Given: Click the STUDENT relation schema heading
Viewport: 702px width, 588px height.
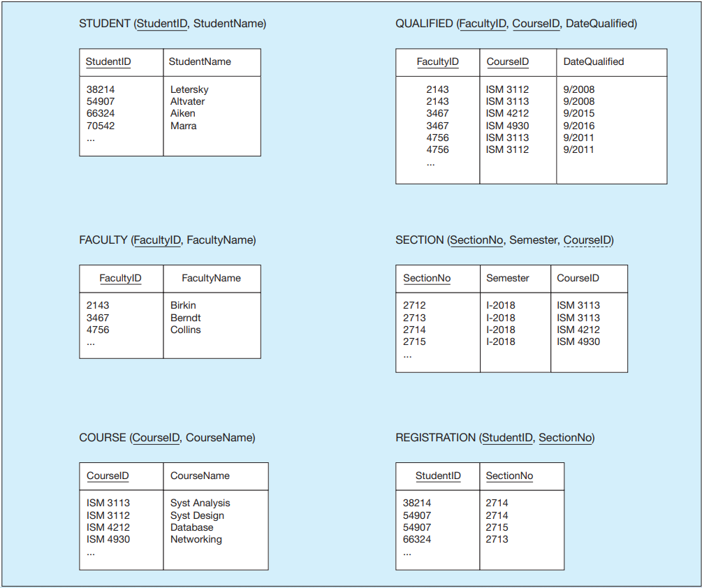Looking at the screenshot, I should click(x=173, y=24).
